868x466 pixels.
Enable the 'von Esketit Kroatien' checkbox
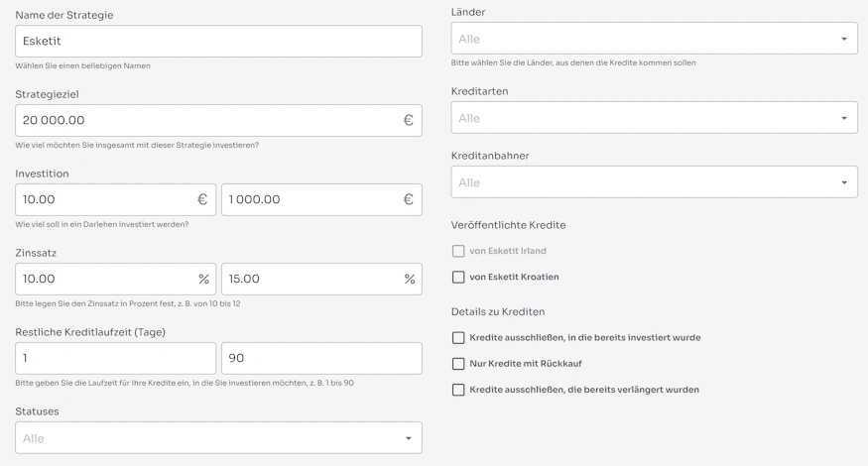tap(458, 278)
